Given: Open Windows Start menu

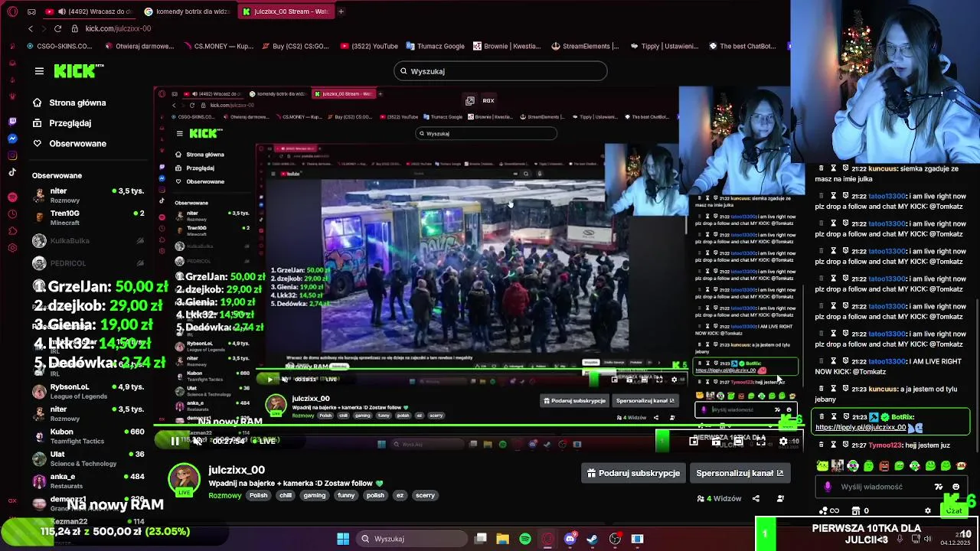Looking at the screenshot, I should 343,539.
